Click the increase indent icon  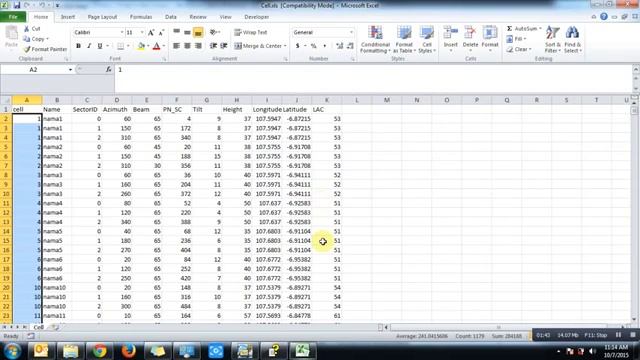click(x=224, y=46)
